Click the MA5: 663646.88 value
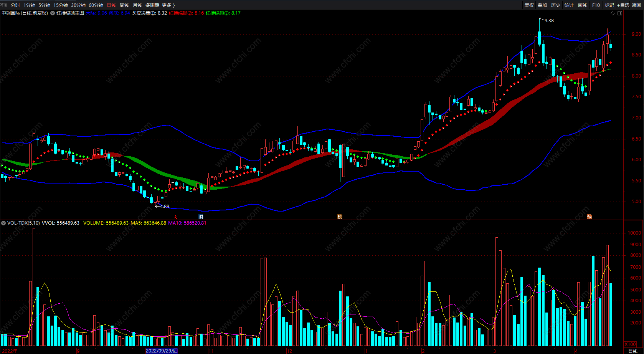This screenshot has width=644, height=354. click(149, 223)
